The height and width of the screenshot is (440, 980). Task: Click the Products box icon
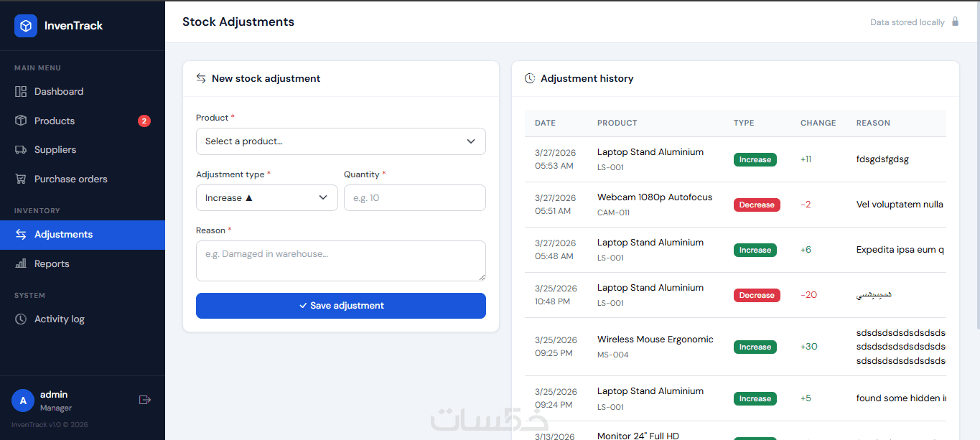click(21, 121)
